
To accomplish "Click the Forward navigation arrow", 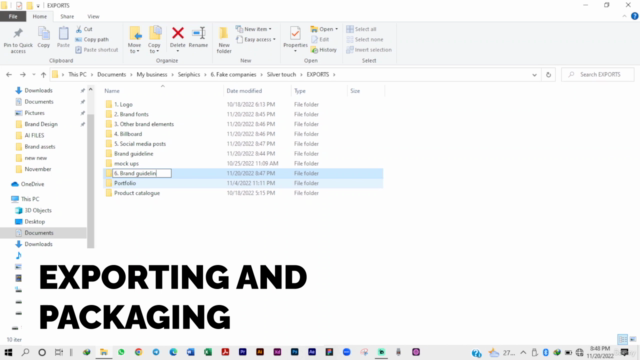I will click(23, 75).
